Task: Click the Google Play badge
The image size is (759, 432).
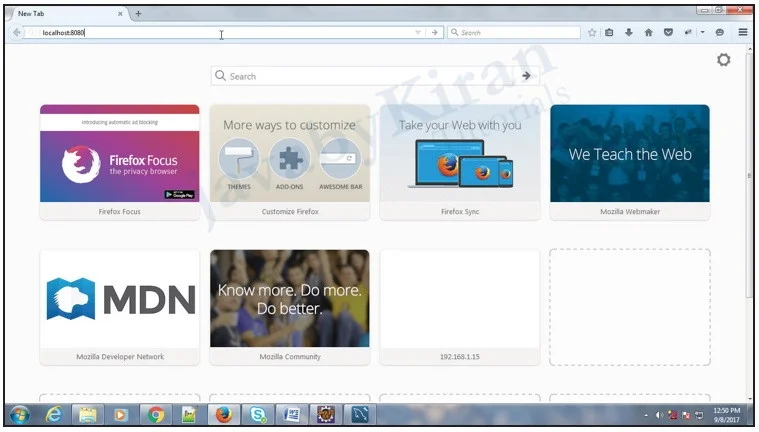Action: (x=179, y=194)
